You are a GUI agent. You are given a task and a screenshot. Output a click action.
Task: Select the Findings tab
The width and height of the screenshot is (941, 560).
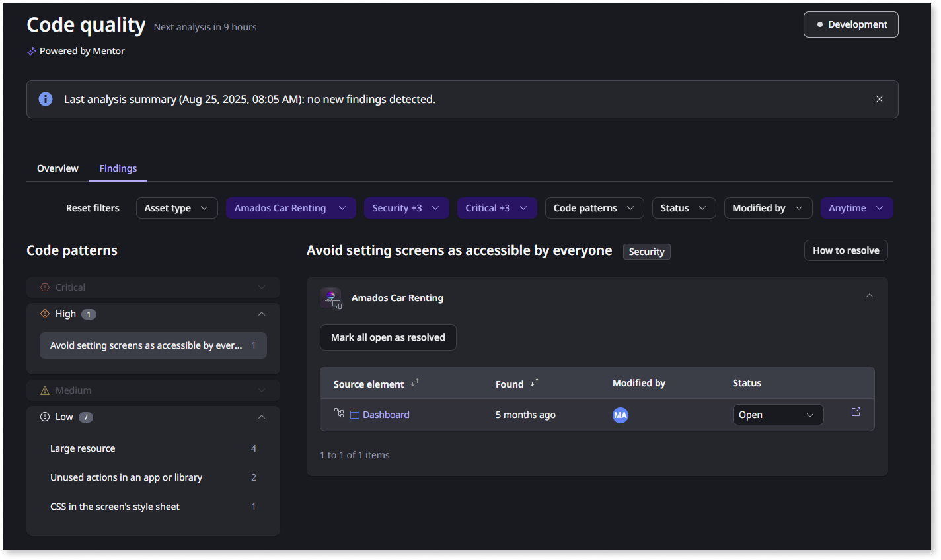click(x=118, y=168)
